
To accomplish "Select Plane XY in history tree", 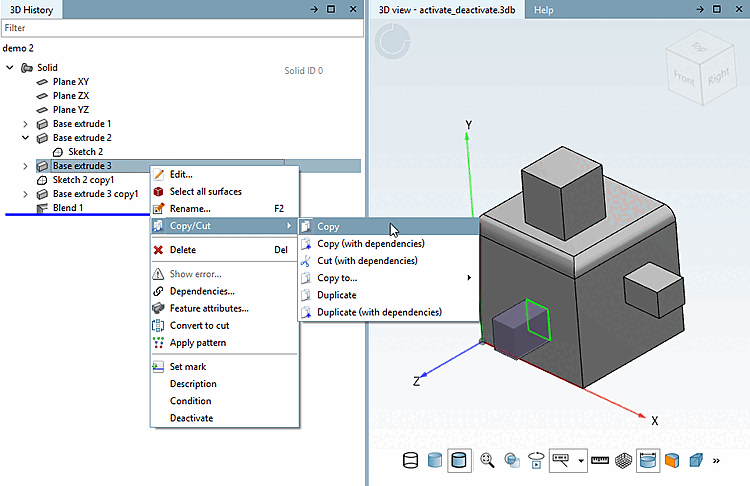I will click(x=71, y=82).
